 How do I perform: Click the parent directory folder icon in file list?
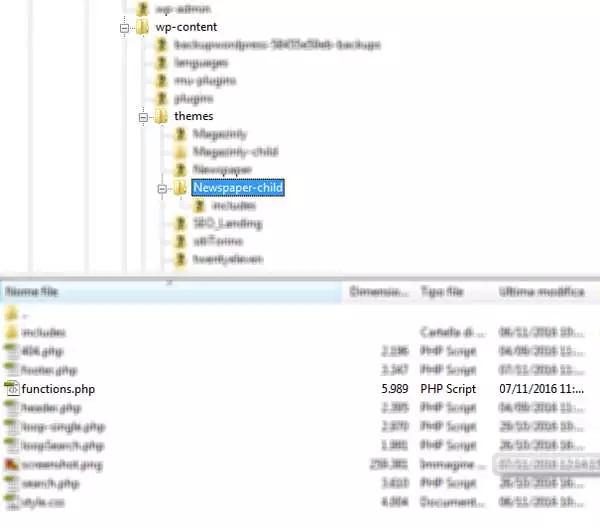[11, 314]
